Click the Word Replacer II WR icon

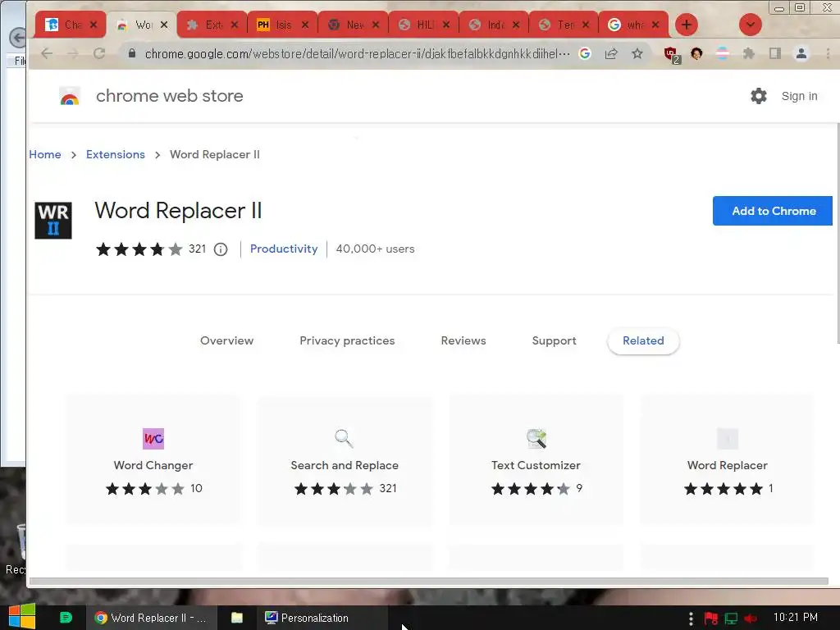pos(53,220)
